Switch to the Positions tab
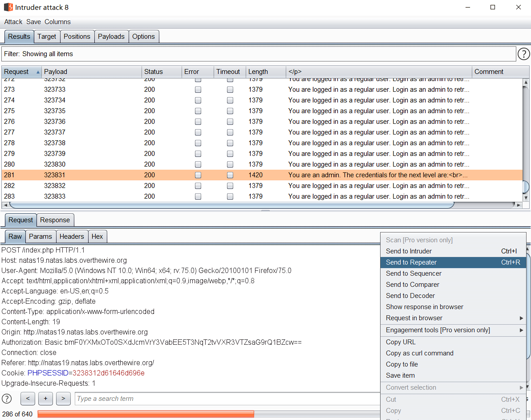This screenshot has height=420, width=531. (x=77, y=36)
